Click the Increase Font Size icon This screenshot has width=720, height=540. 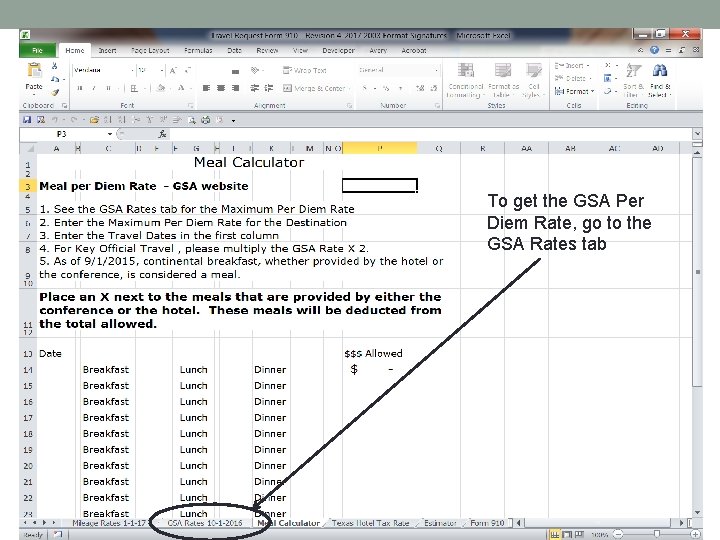(x=173, y=70)
